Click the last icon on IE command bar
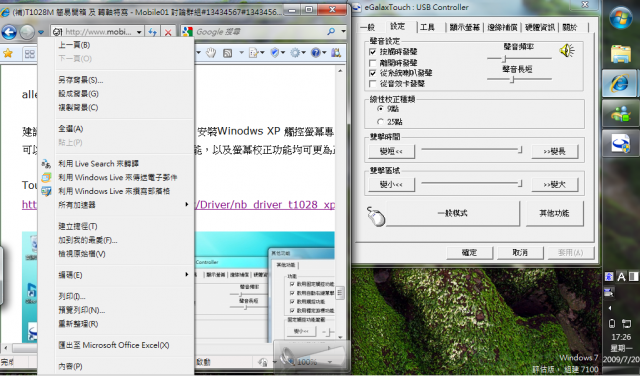The width and height of the screenshot is (640, 376). [x=336, y=53]
